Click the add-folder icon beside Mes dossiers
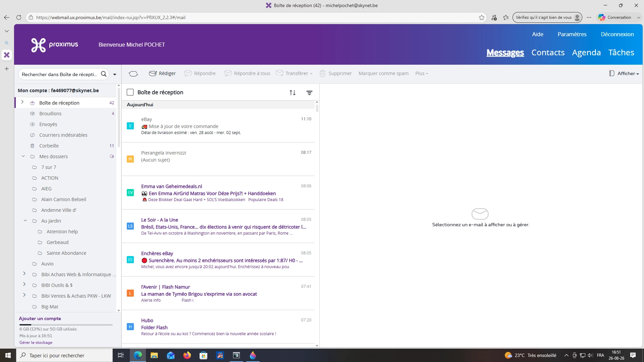Screen dimensions: 644x362 point(112,156)
